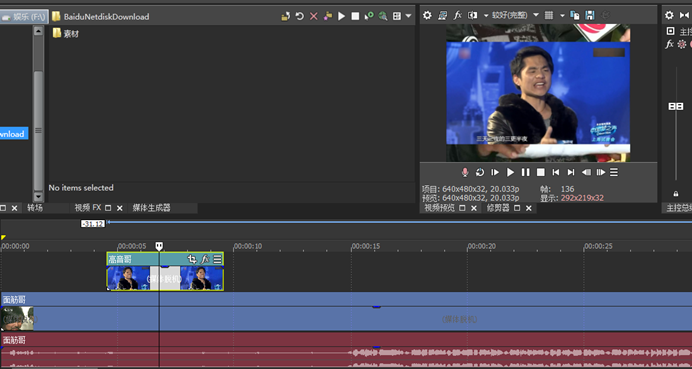Go to end of project
This screenshot has height=369, width=692.
click(571, 172)
